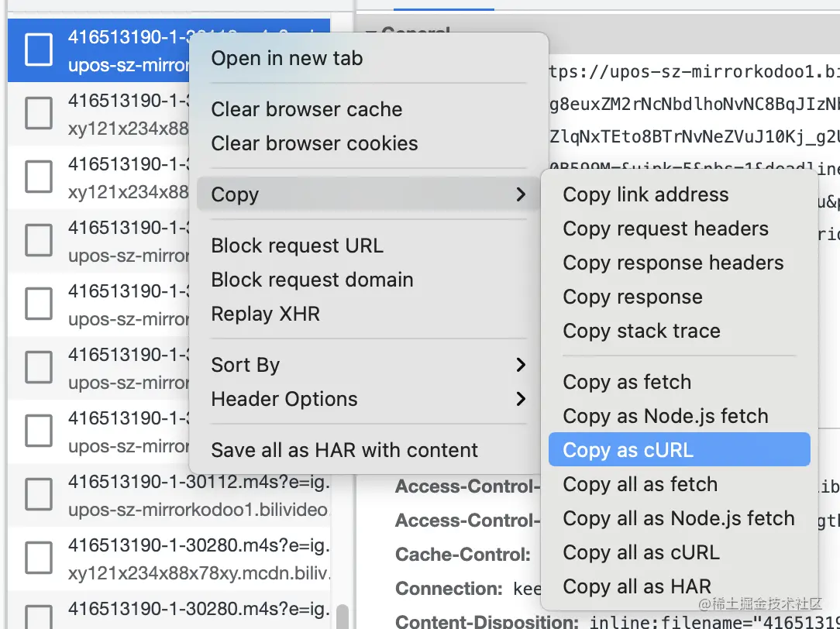Select Clear browser cache
This screenshot has height=629, width=840.
(306, 109)
